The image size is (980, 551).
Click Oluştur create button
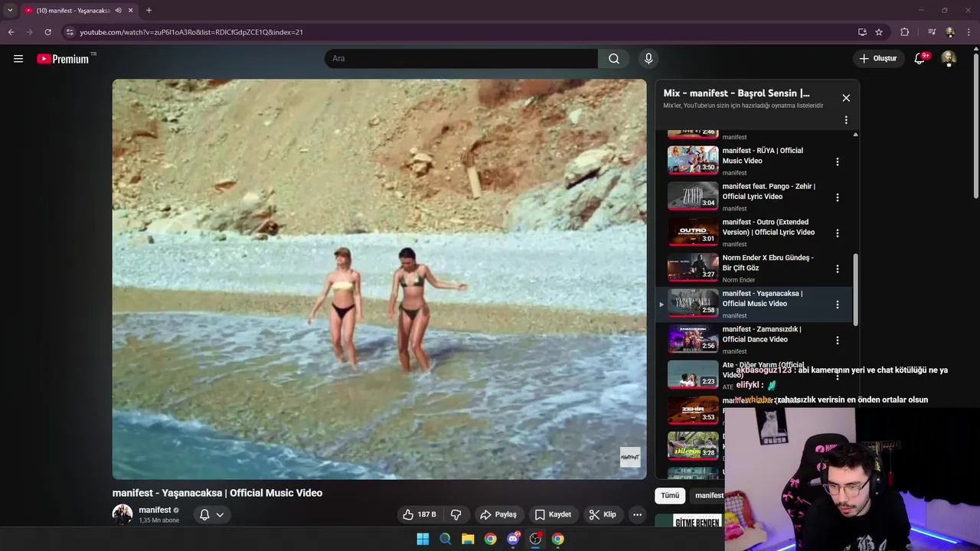pos(877,58)
